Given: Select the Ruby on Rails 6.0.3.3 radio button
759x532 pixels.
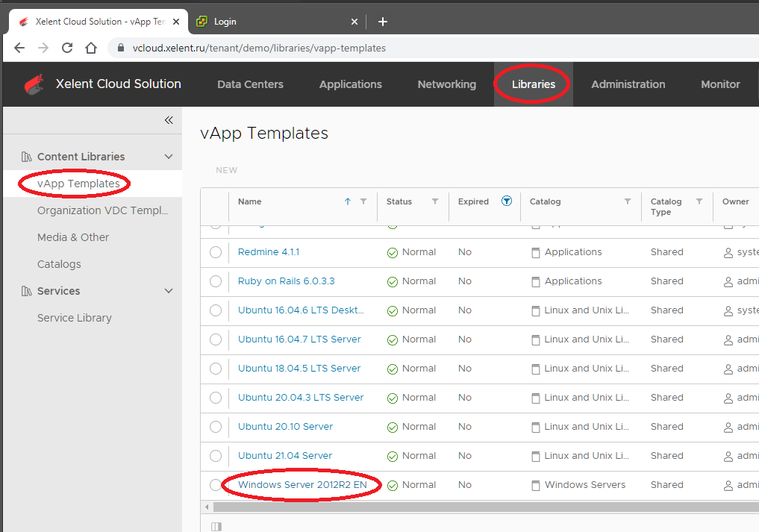Looking at the screenshot, I should click(x=216, y=281).
